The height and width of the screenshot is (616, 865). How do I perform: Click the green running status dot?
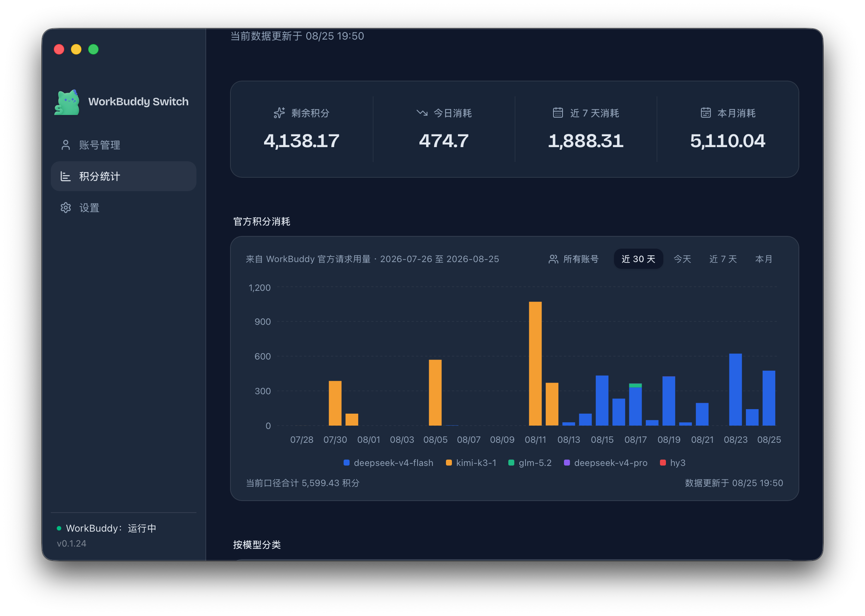[59, 529]
